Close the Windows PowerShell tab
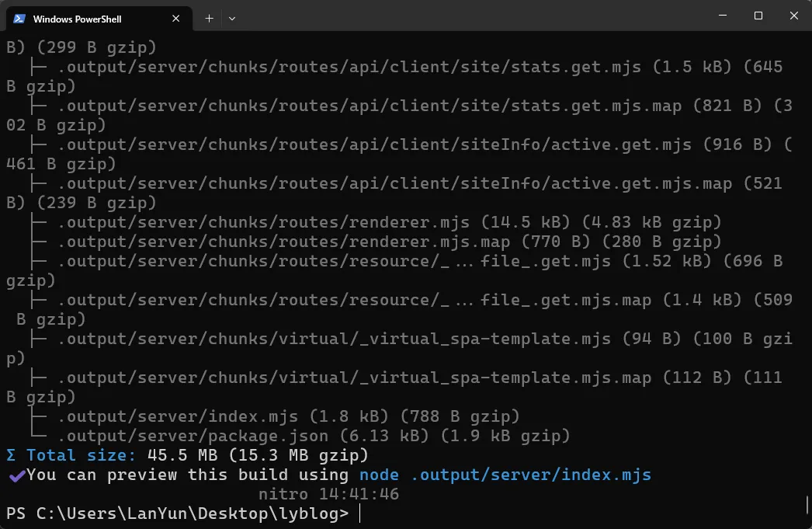The height and width of the screenshot is (529, 812). click(x=176, y=18)
